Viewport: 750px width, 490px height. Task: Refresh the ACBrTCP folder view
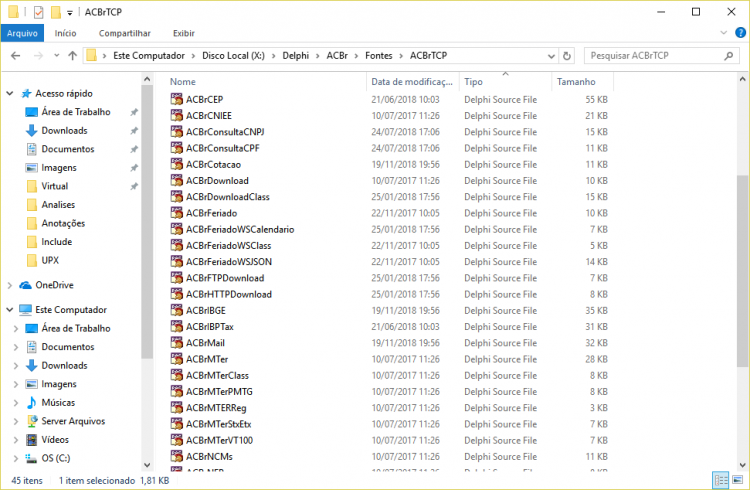click(567, 56)
